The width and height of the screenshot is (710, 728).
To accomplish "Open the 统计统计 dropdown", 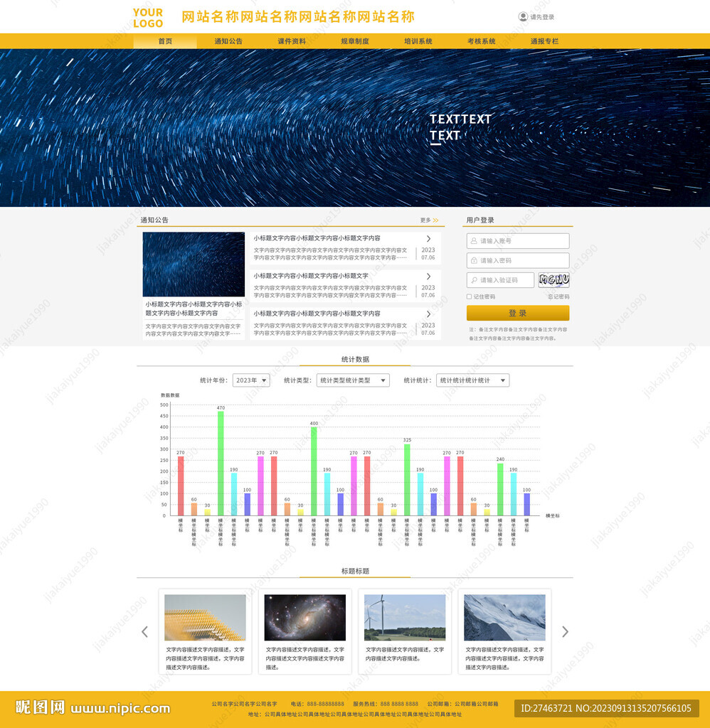I will 472,380.
